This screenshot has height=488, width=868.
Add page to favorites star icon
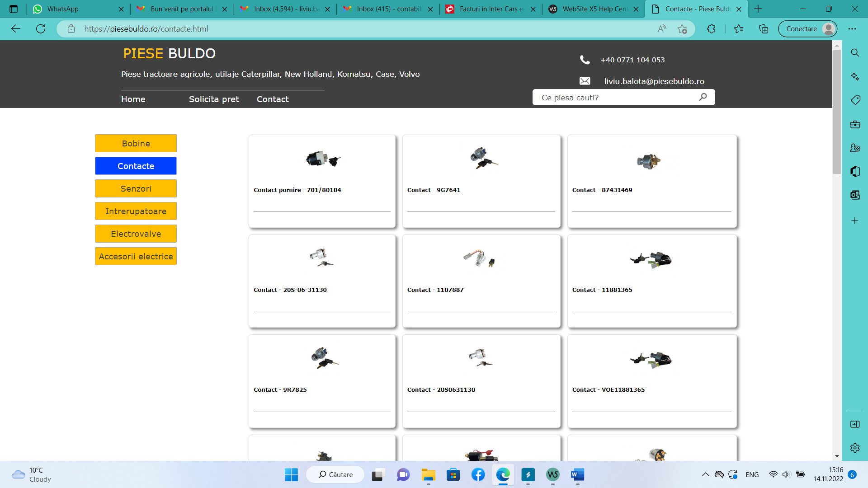click(x=682, y=29)
